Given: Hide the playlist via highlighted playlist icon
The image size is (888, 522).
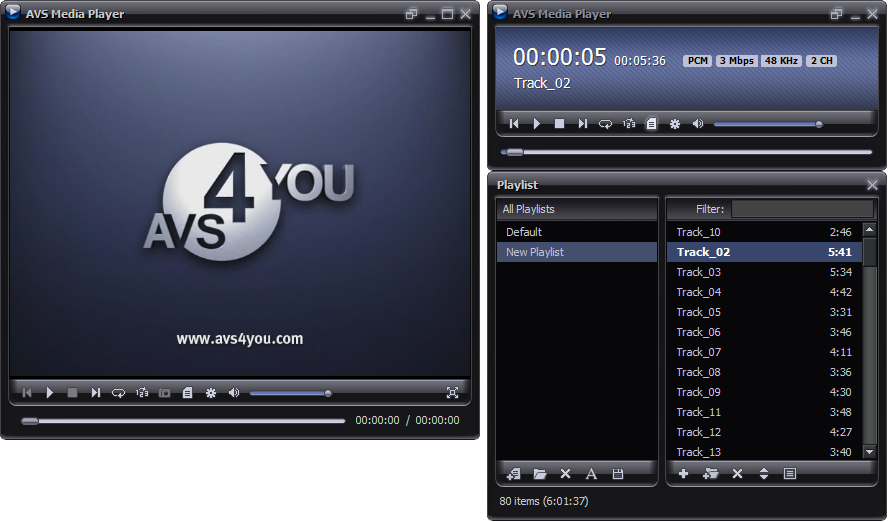Looking at the screenshot, I should tap(651, 123).
